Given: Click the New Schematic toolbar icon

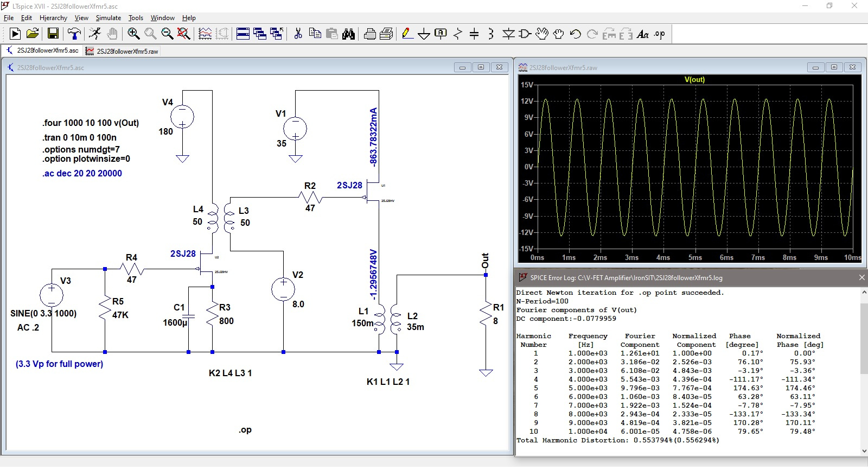Looking at the screenshot, I should click(x=15, y=34).
